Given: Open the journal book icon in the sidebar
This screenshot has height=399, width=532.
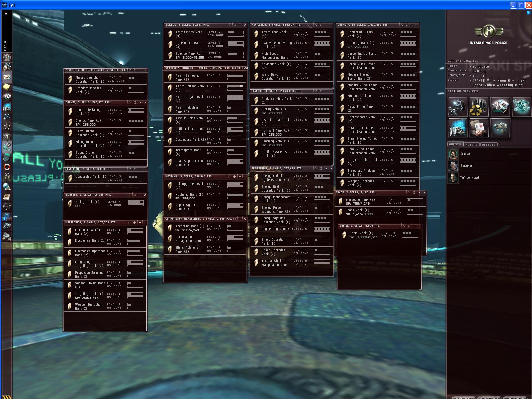Looking at the screenshot, I should (7, 197).
